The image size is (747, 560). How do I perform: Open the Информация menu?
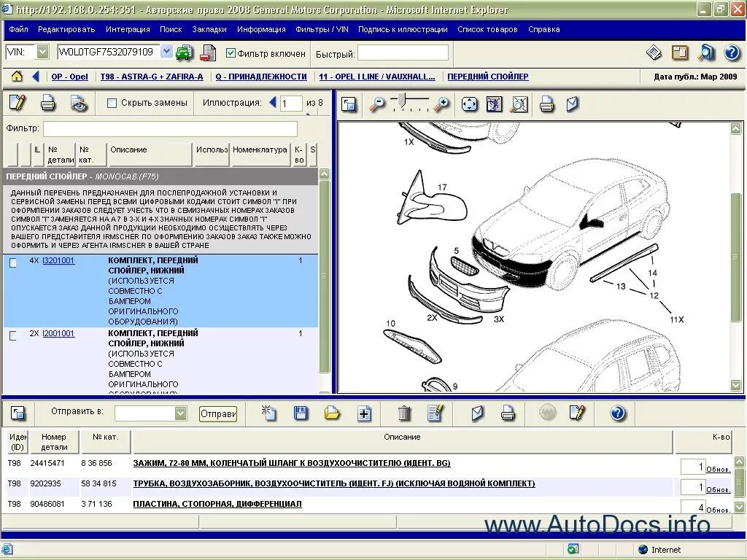[x=261, y=29]
